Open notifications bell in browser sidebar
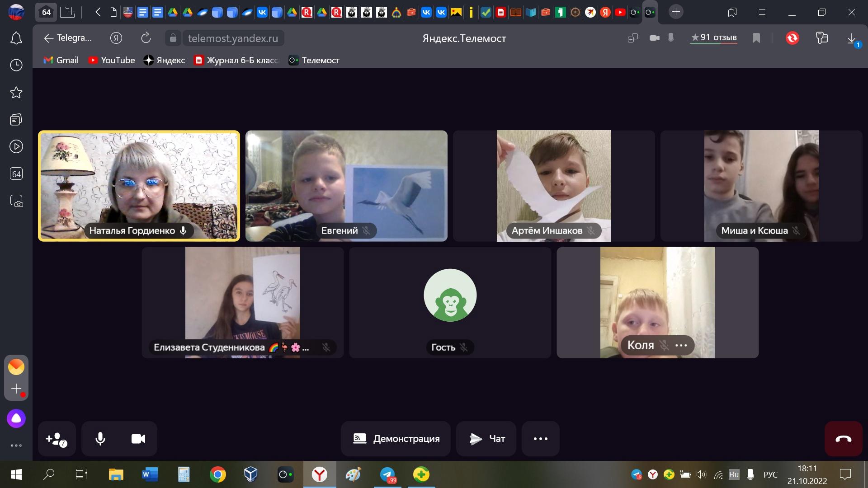The height and width of the screenshot is (488, 868). coord(16,38)
